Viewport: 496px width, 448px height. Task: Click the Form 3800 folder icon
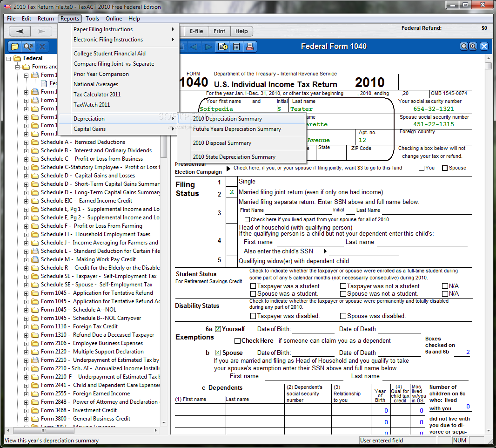pyautogui.click(x=35, y=419)
